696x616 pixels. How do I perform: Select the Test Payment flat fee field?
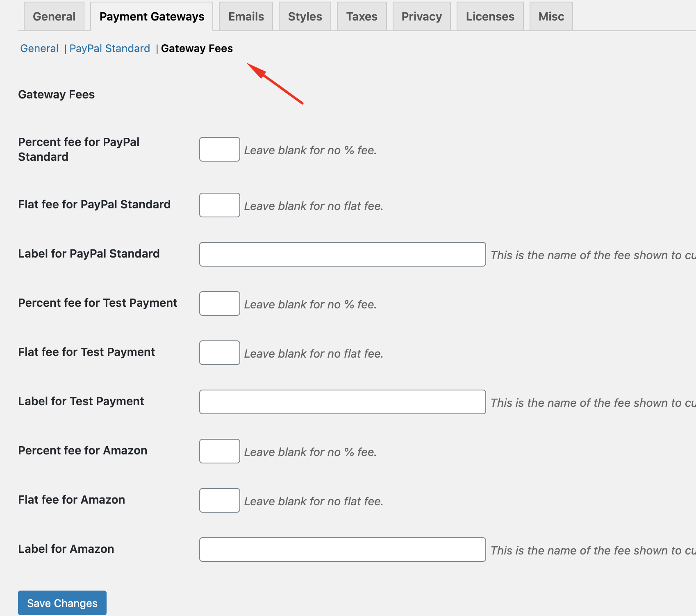click(219, 353)
